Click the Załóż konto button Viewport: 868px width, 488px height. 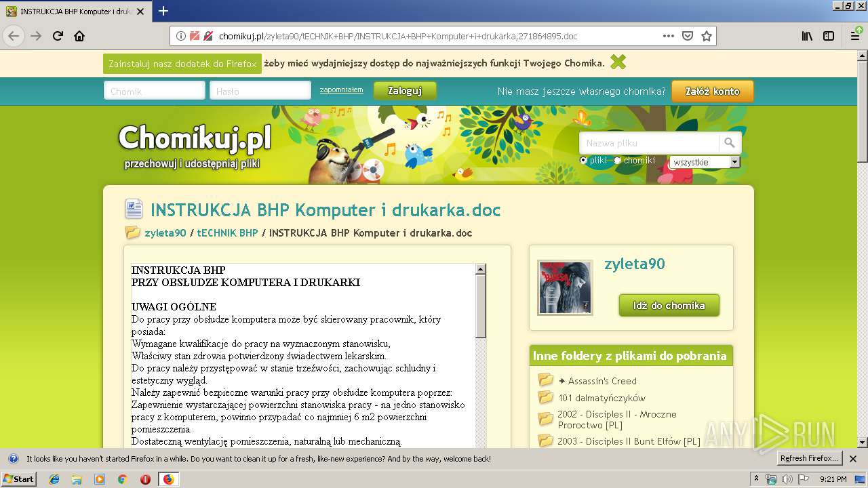[712, 91]
